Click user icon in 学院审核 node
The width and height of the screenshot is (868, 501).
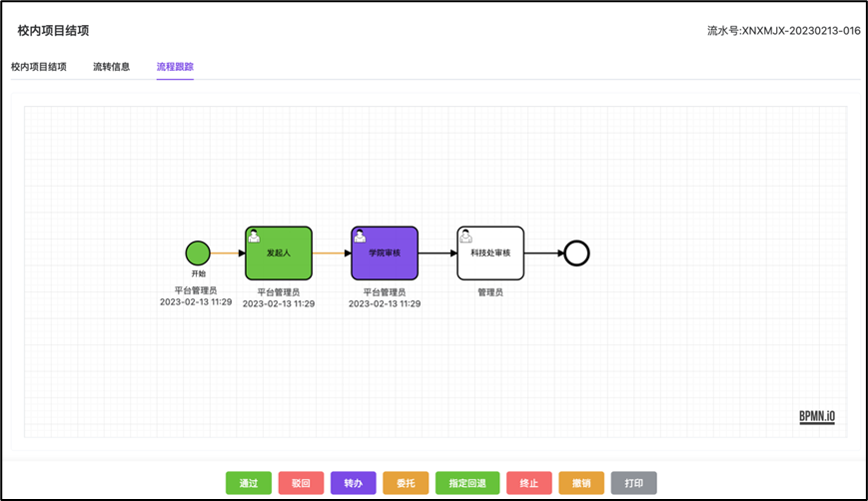(x=360, y=237)
